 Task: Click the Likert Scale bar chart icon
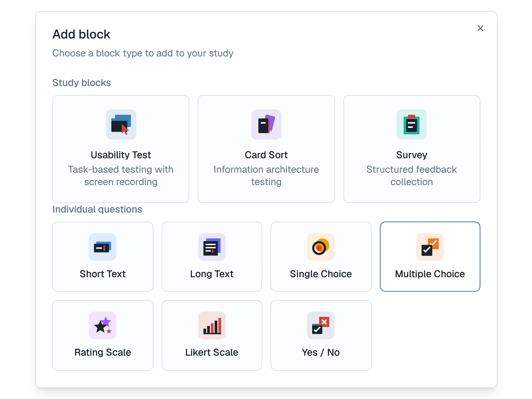(212, 325)
